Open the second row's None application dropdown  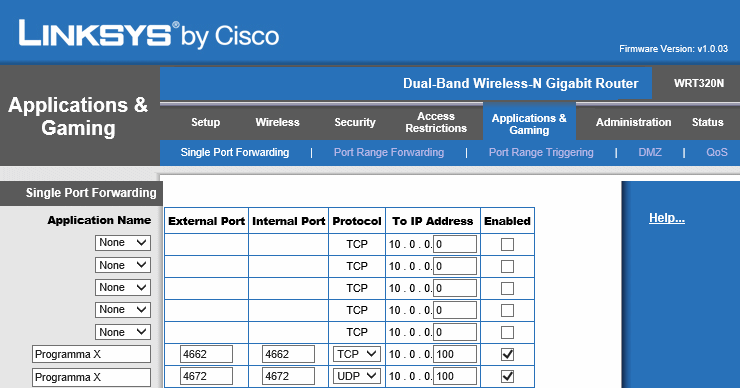(123, 265)
